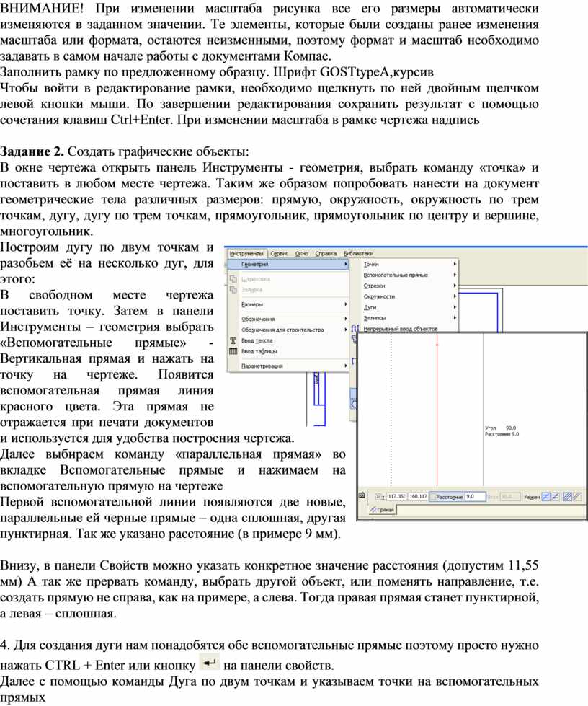Click the 'Угол 90.0' label in drawing

click(x=500, y=428)
